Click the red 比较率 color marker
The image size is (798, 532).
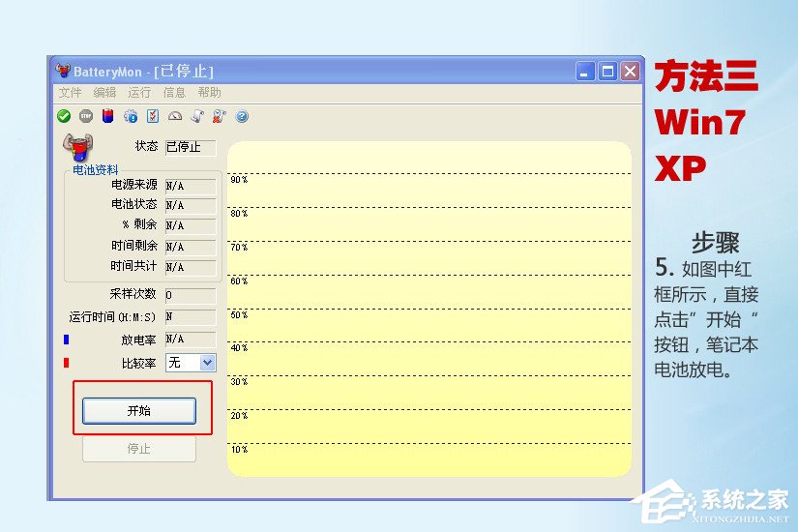pos(66,363)
